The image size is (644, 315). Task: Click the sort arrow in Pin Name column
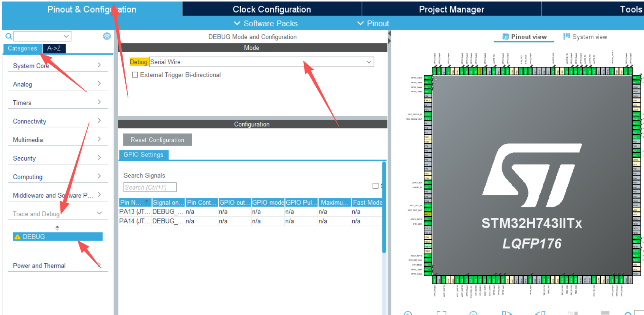(x=147, y=203)
